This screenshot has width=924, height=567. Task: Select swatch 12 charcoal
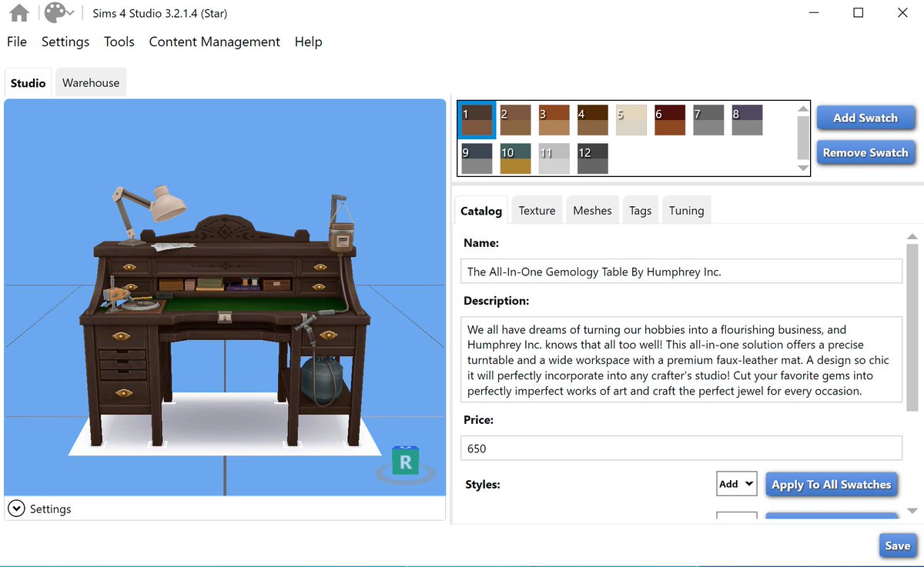(593, 158)
